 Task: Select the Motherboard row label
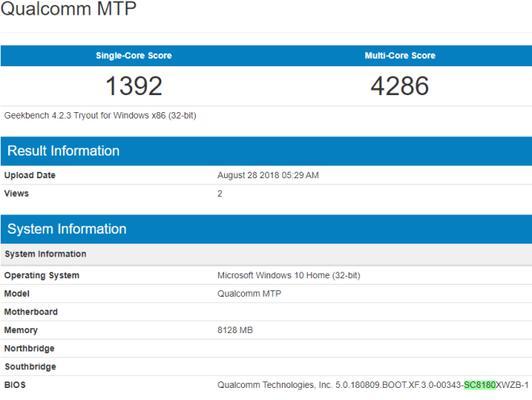pyautogui.click(x=31, y=312)
